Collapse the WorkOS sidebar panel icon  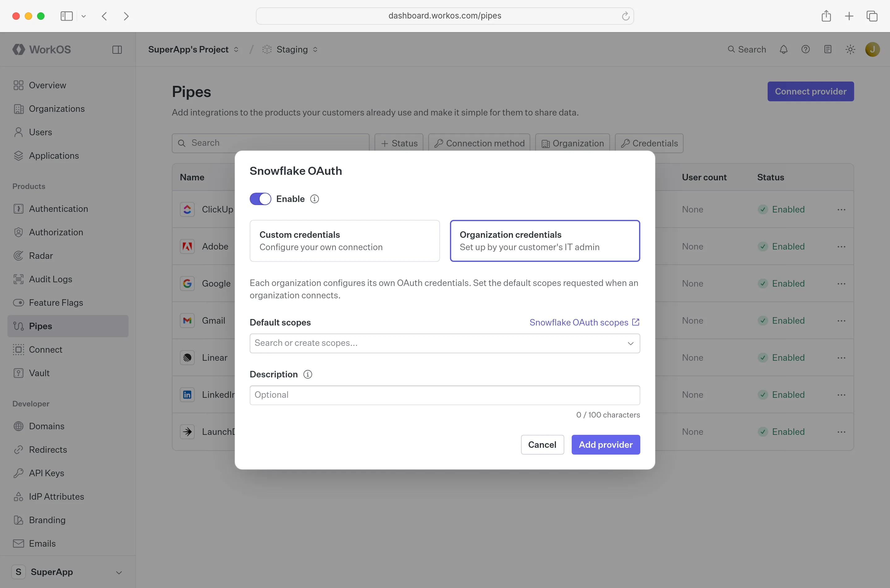(117, 49)
